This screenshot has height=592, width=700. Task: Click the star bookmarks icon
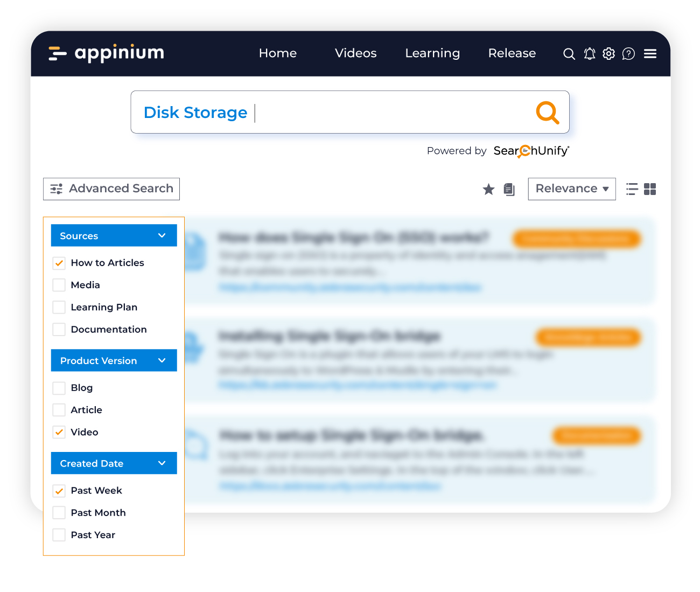click(x=488, y=189)
